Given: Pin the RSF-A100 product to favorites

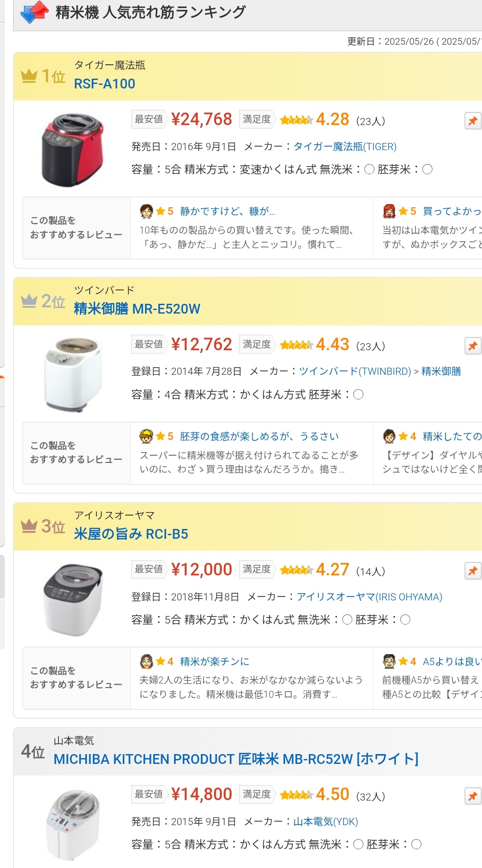Looking at the screenshot, I should tap(473, 121).
